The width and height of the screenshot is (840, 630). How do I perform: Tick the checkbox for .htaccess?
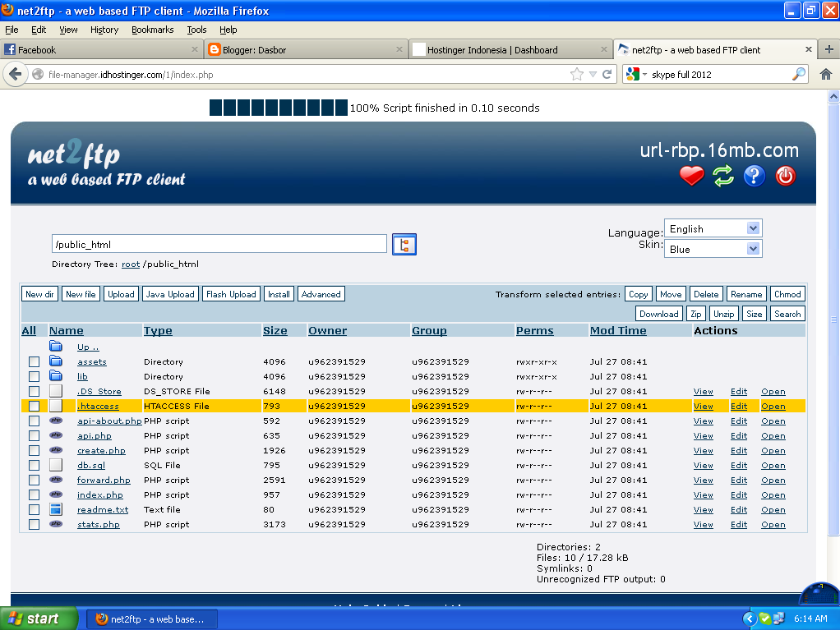[x=34, y=407]
